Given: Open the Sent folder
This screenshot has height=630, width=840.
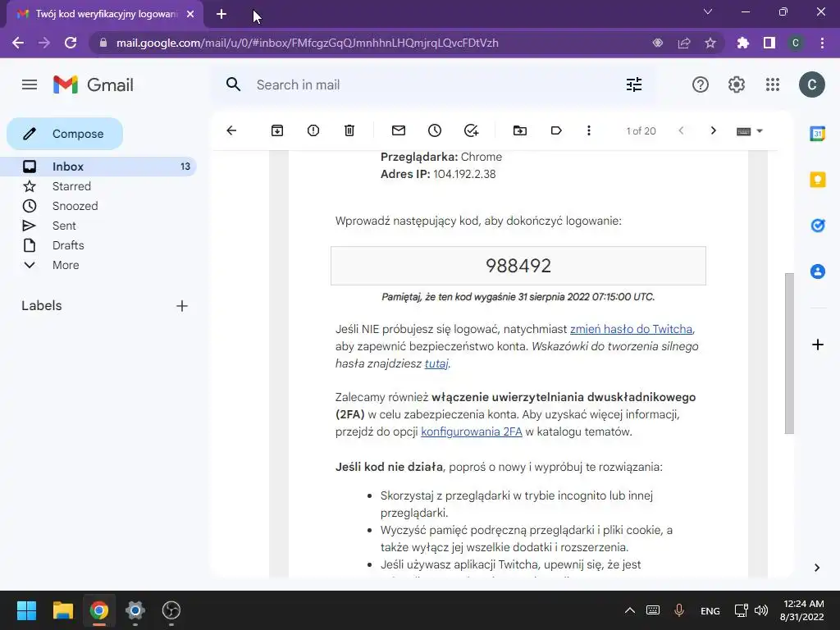Looking at the screenshot, I should tap(98, 226).
